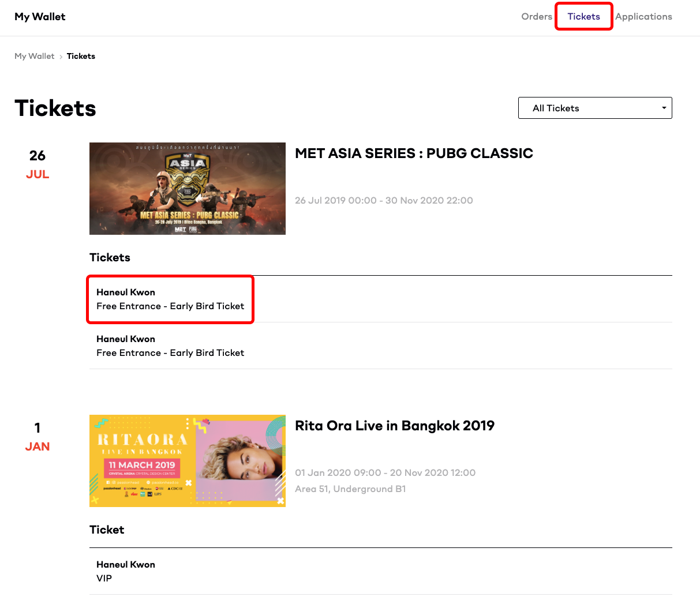Open the Rita Ora Live in Bangkok 2019 event
The height and width of the screenshot is (608, 700).
395,426
